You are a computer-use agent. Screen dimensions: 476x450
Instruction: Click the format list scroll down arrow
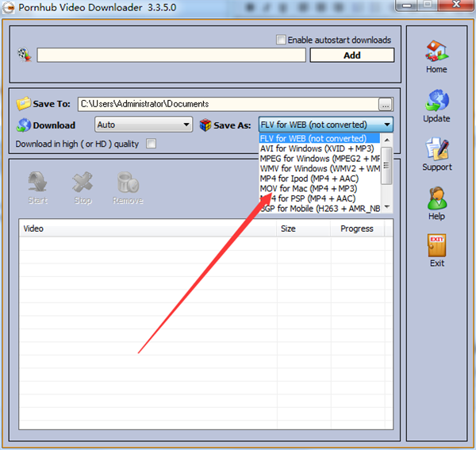387,207
